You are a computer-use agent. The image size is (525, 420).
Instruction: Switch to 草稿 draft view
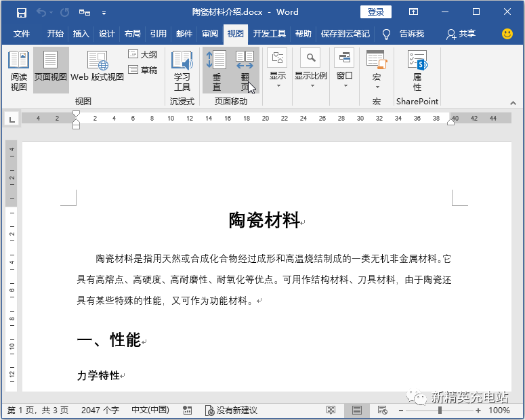point(143,70)
